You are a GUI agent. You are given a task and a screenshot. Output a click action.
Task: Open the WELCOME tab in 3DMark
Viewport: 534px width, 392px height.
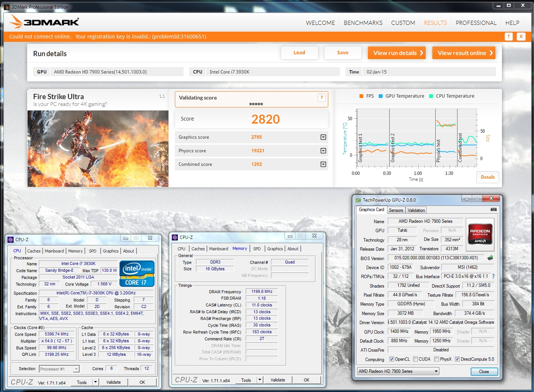[x=320, y=23]
